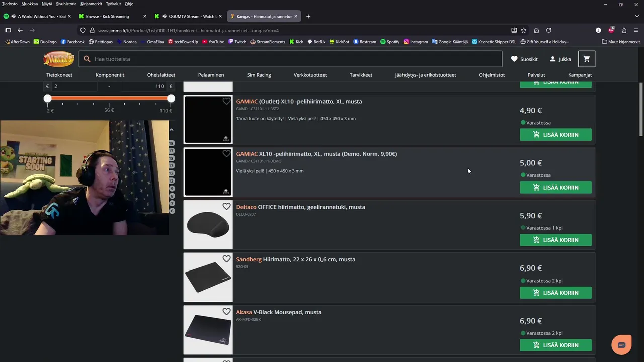644x362 pixels.
Task: Switch to Browse - Kick Streaming tab
Action: pos(113,16)
